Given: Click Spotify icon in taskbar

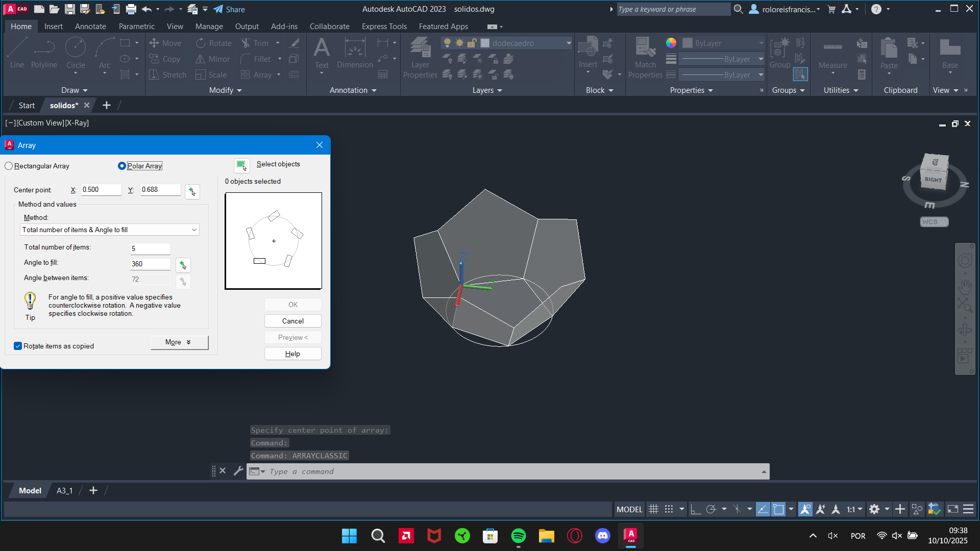Looking at the screenshot, I should coord(518,536).
